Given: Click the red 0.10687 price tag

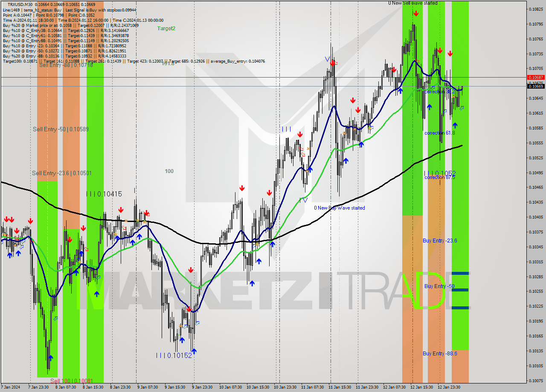Looking at the screenshot, I should pos(536,77).
